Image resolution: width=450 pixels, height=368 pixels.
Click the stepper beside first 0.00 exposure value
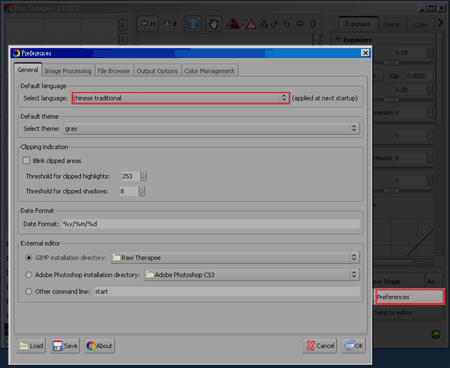coord(429,53)
